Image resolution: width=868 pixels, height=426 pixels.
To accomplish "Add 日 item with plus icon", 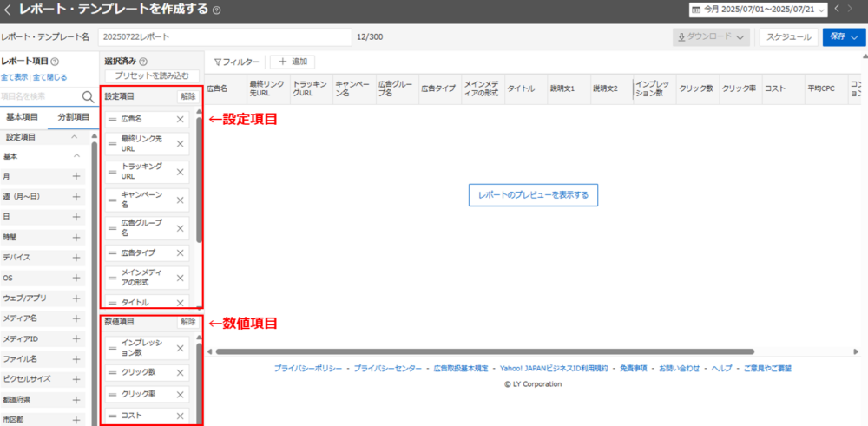I will coord(76,217).
